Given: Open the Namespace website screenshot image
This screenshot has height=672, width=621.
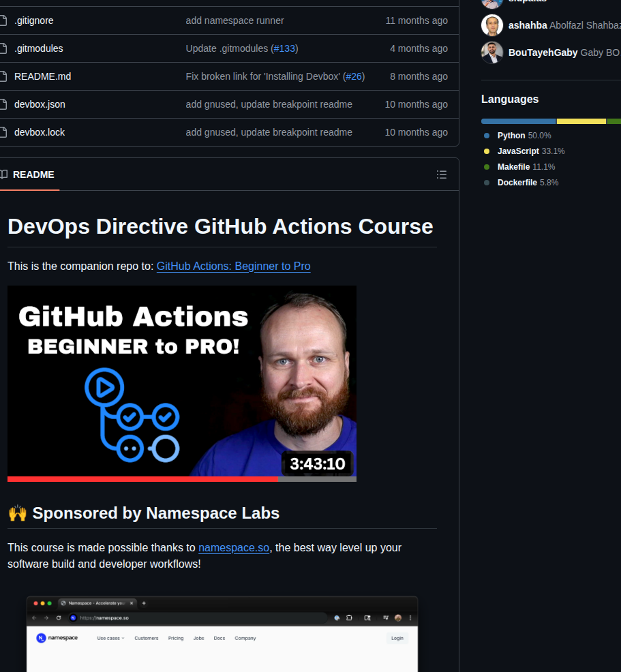Looking at the screenshot, I should coord(222,634).
